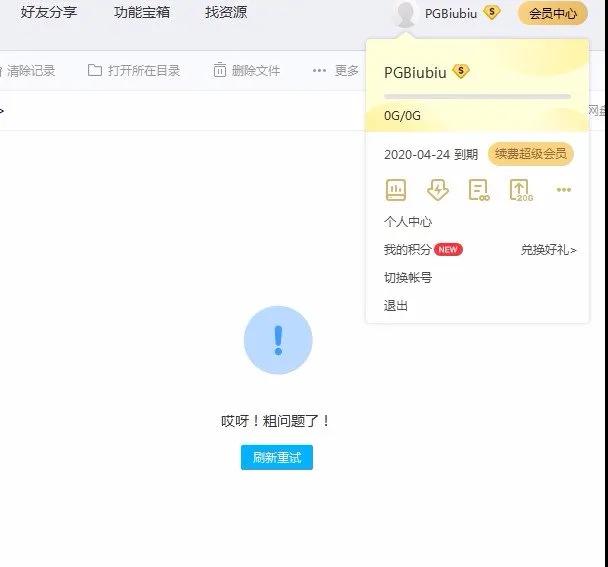The height and width of the screenshot is (567, 608).
Task: Click the user avatar in the header
Action: [x=405, y=14]
